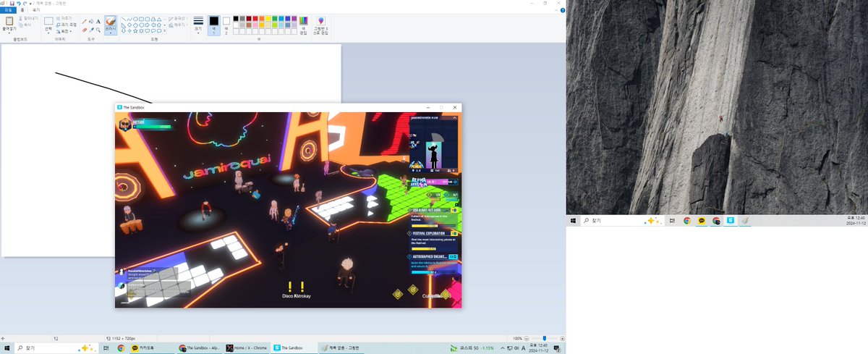
Task: Open the Customize Quick Access Toolbar arrow
Action: pyautogui.click(x=30, y=4)
